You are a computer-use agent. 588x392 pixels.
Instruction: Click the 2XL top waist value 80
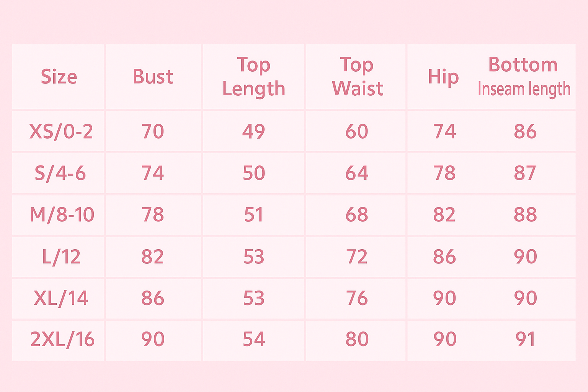tap(357, 340)
